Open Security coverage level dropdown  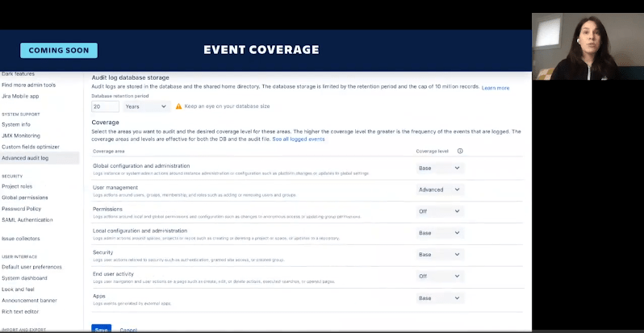coord(440,255)
